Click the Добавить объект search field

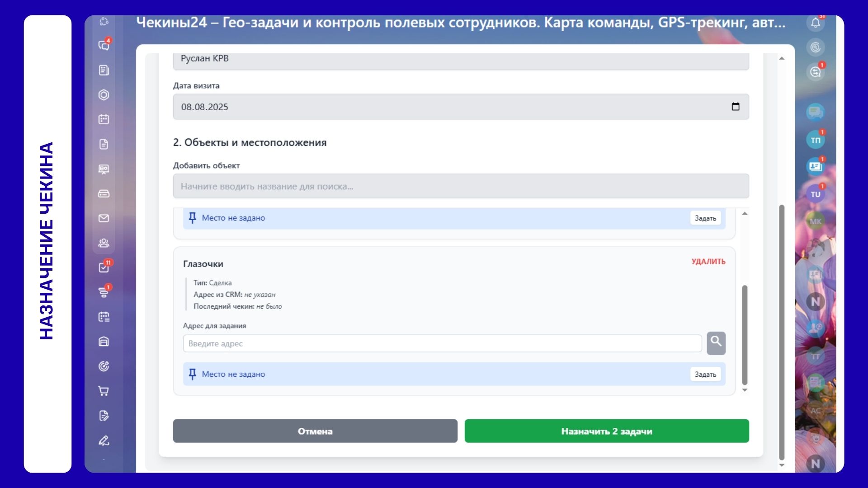461,186
